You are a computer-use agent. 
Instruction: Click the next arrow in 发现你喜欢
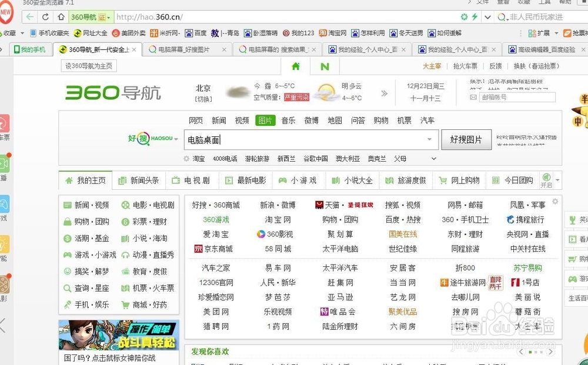(x=550, y=352)
